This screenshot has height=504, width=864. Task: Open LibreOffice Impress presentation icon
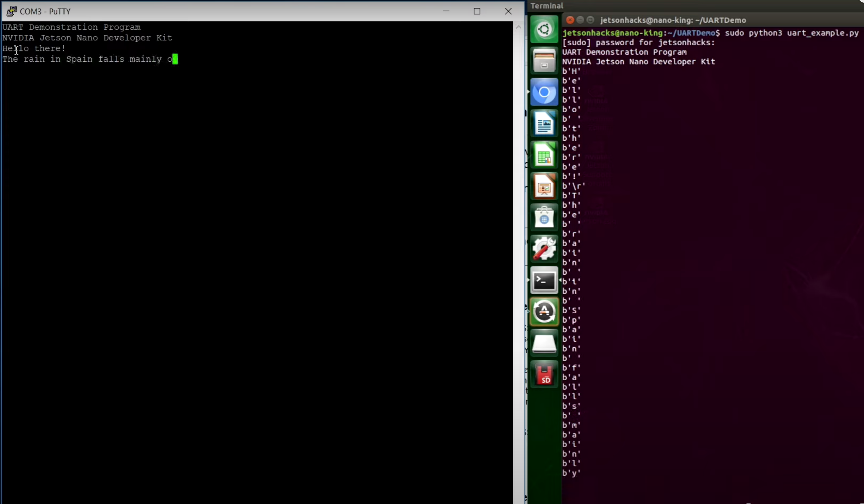[544, 186]
